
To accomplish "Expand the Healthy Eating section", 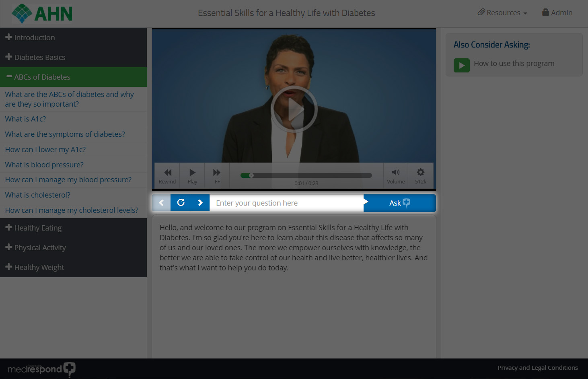I will click(38, 228).
